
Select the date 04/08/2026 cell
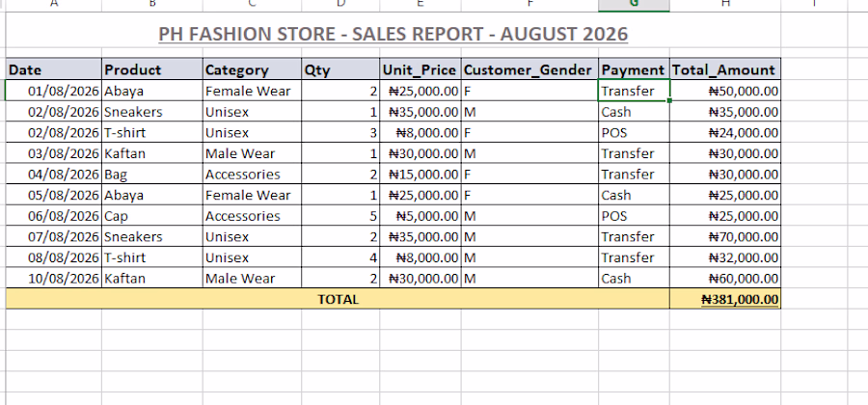pyautogui.click(x=54, y=175)
